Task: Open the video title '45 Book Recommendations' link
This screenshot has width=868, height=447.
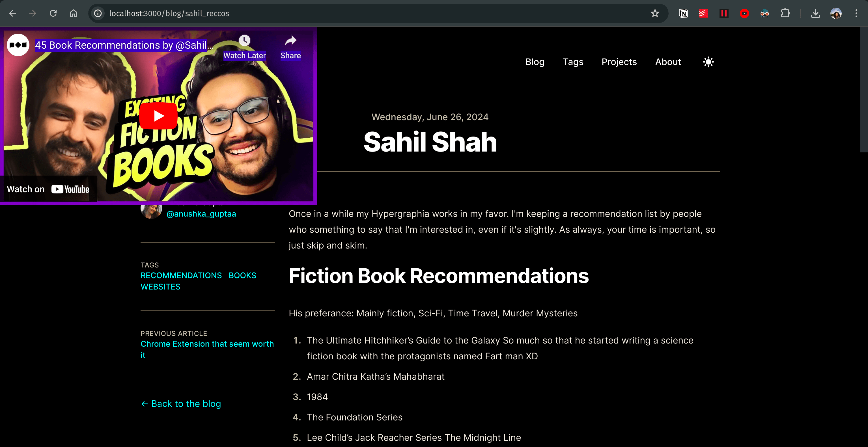Action: click(124, 45)
